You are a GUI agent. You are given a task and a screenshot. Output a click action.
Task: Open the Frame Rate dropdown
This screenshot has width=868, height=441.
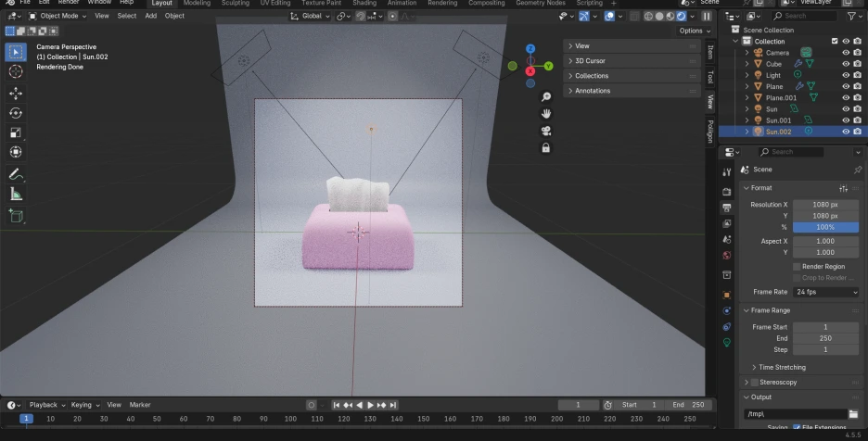click(x=825, y=292)
